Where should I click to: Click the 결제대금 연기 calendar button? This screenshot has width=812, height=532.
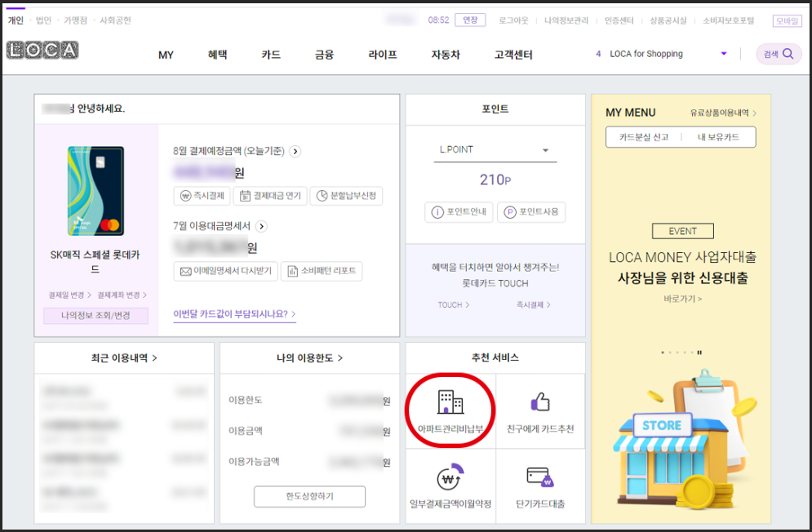tap(270, 196)
